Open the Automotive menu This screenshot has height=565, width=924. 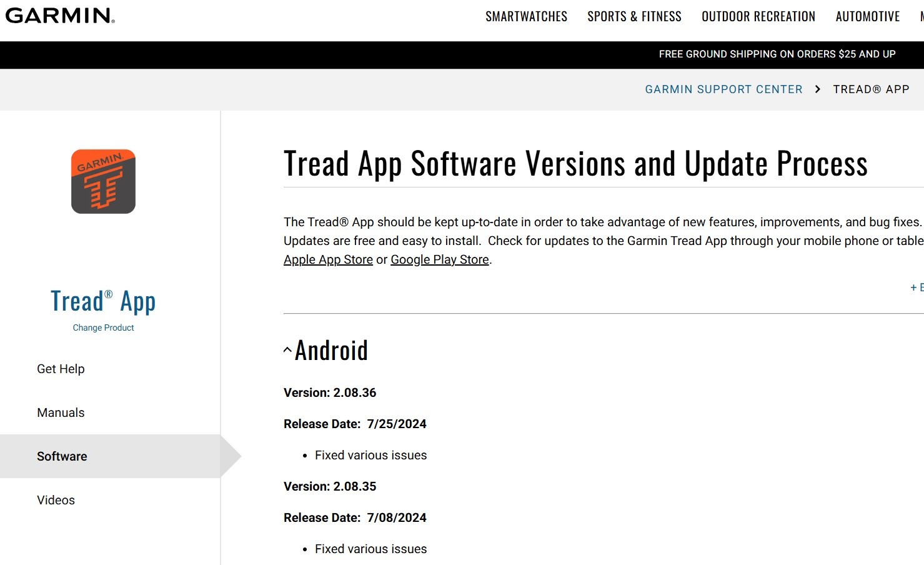(868, 17)
